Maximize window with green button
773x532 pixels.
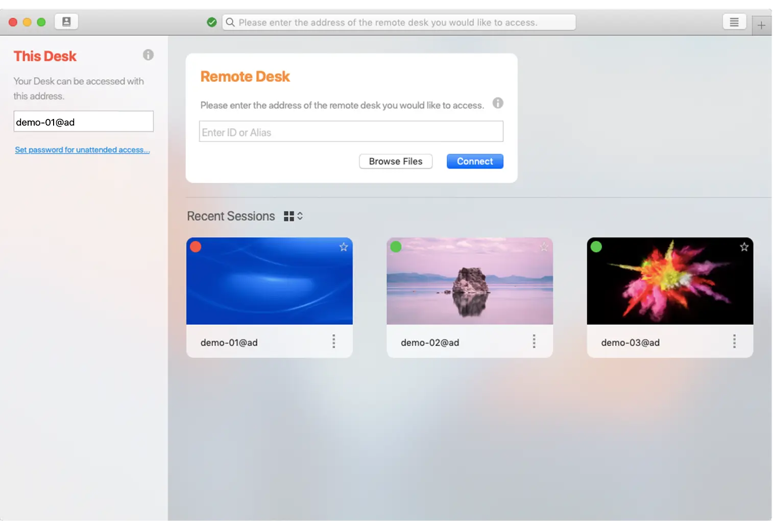41,22
